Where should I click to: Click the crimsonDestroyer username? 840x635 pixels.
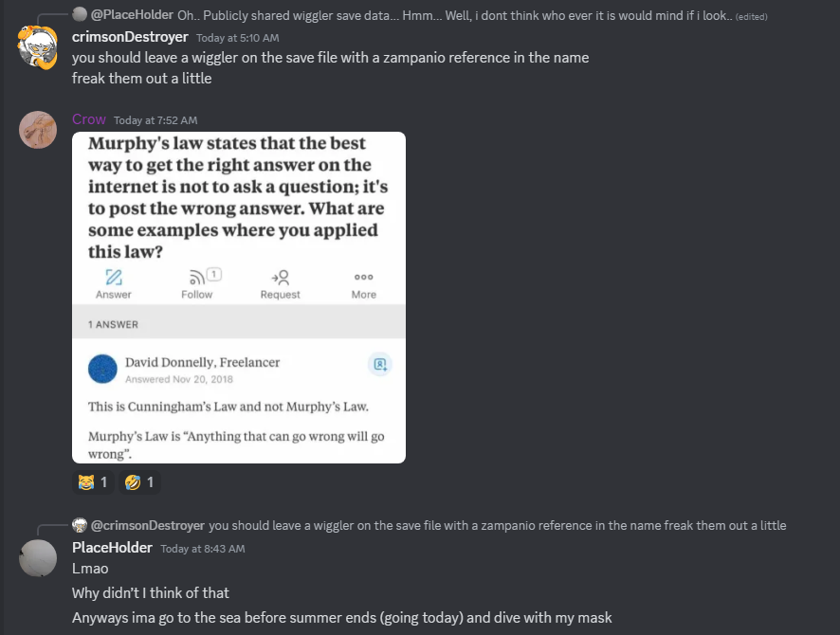tap(130, 37)
